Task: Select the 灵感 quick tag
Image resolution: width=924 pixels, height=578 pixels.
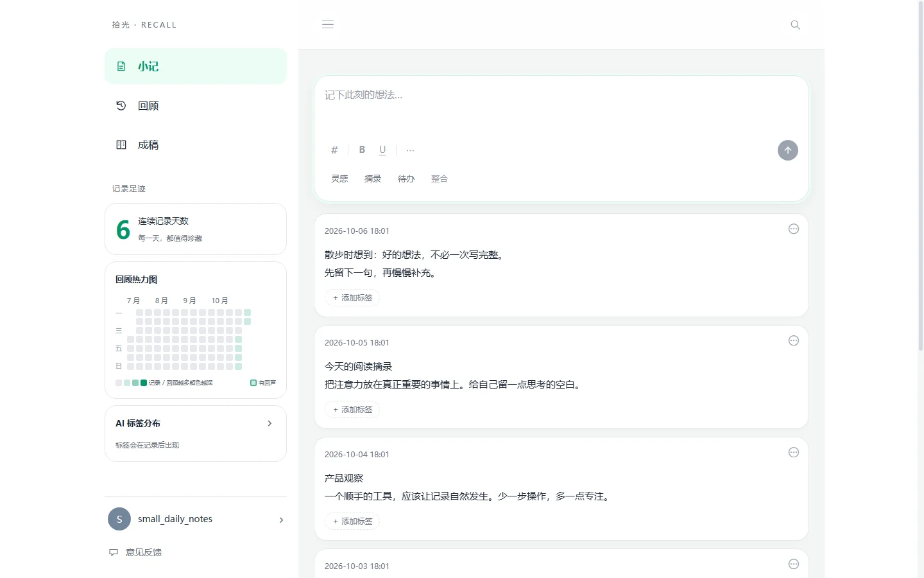Action: [x=339, y=179]
